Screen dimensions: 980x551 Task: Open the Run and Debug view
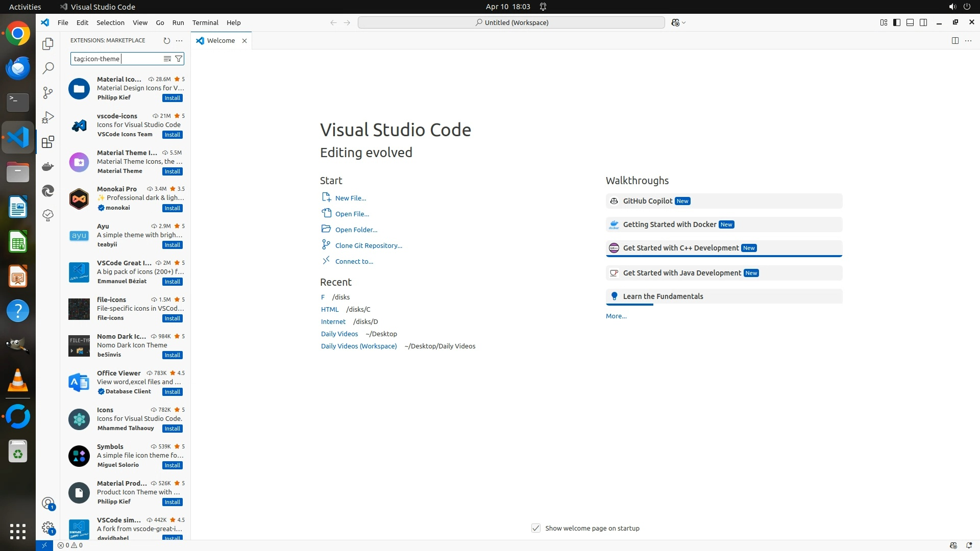[48, 117]
